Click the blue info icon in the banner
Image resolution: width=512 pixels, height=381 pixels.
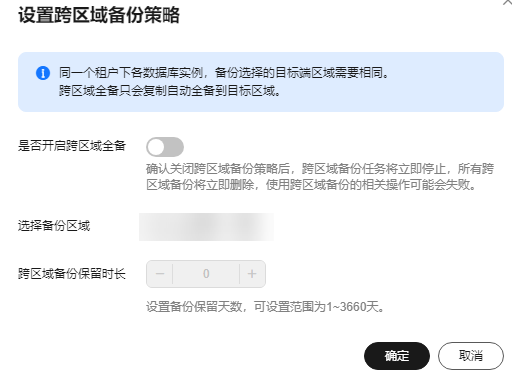tap(43, 73)
